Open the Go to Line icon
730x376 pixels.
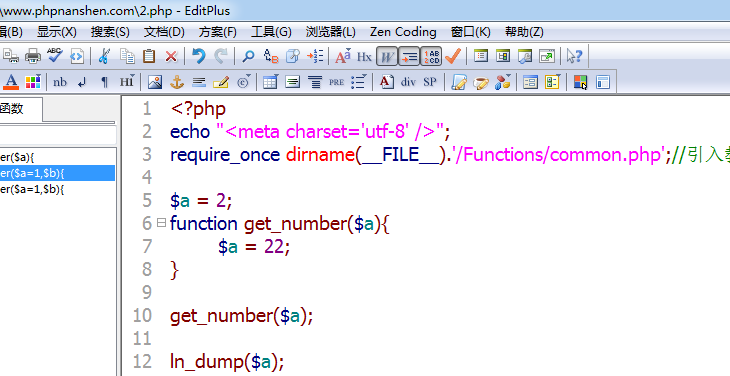tap(315, 56)
